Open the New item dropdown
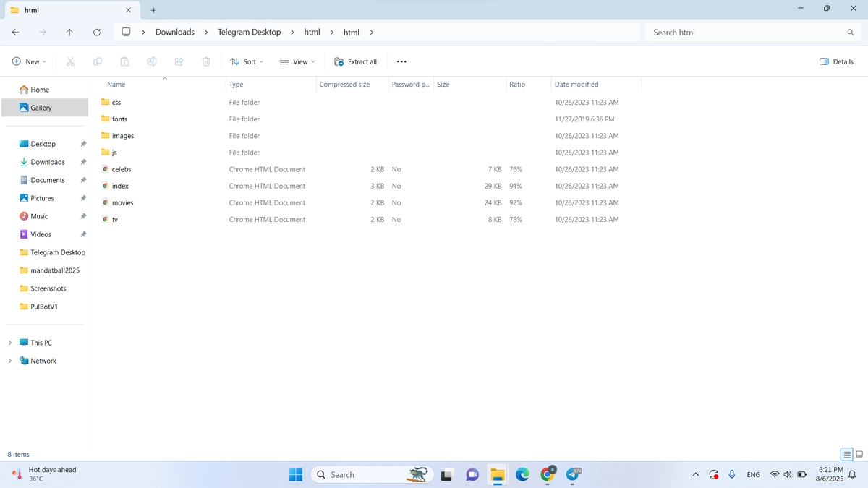 coord(29,61)
